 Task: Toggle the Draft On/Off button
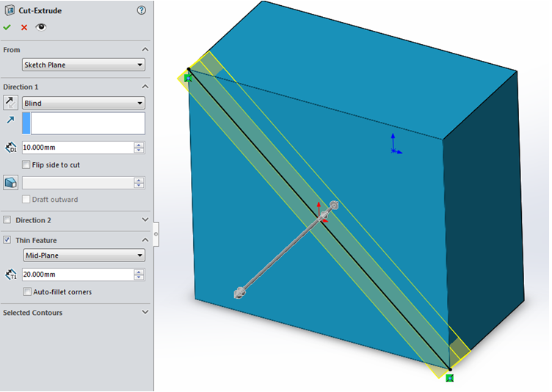pyautogui.click(x=10, y=183)
